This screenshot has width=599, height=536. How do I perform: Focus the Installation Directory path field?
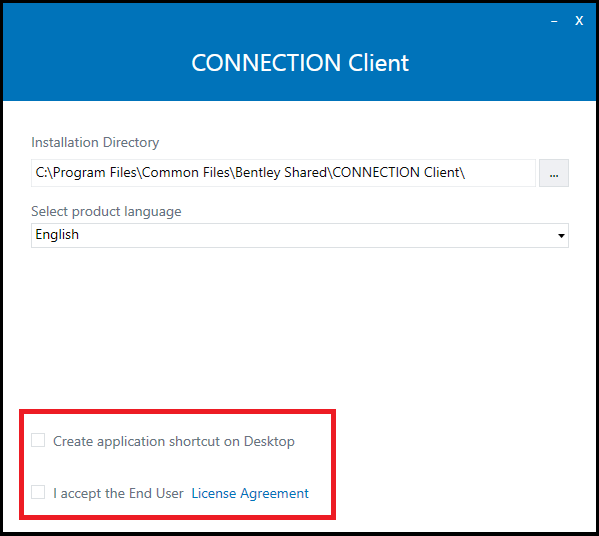tap(283, 173)
